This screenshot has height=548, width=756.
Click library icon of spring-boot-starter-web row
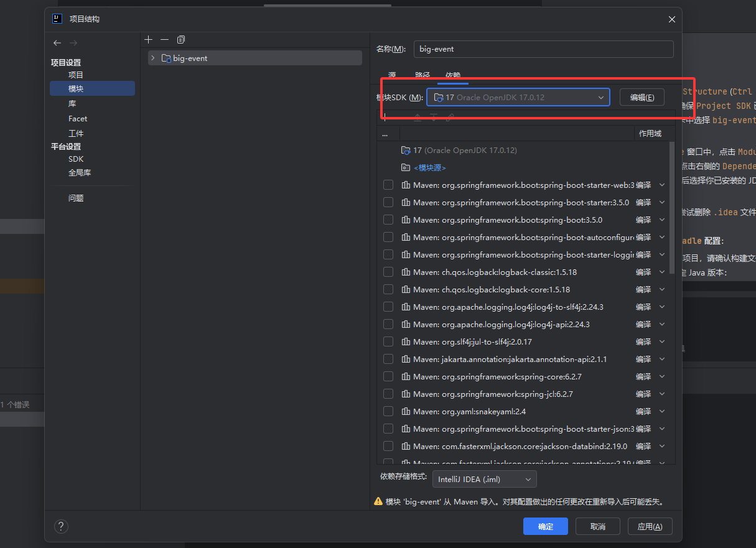coord(406,185)
